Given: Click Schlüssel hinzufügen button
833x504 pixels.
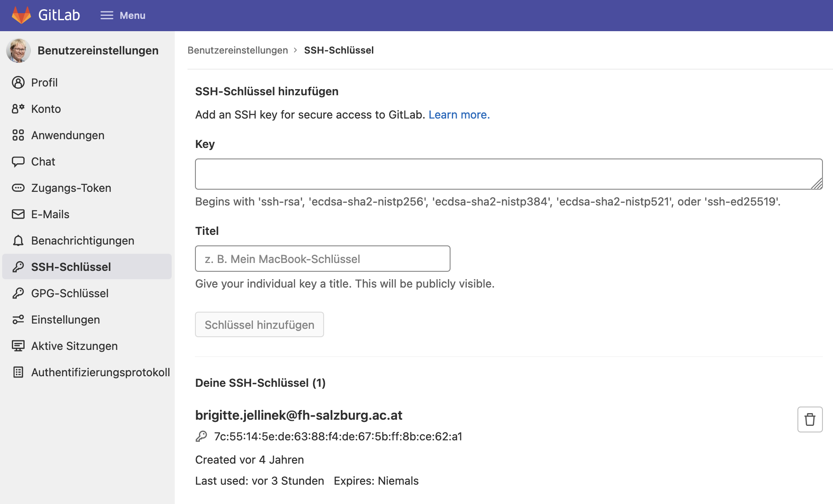Looking at the screenshot, I should click(x=260, y=324).
